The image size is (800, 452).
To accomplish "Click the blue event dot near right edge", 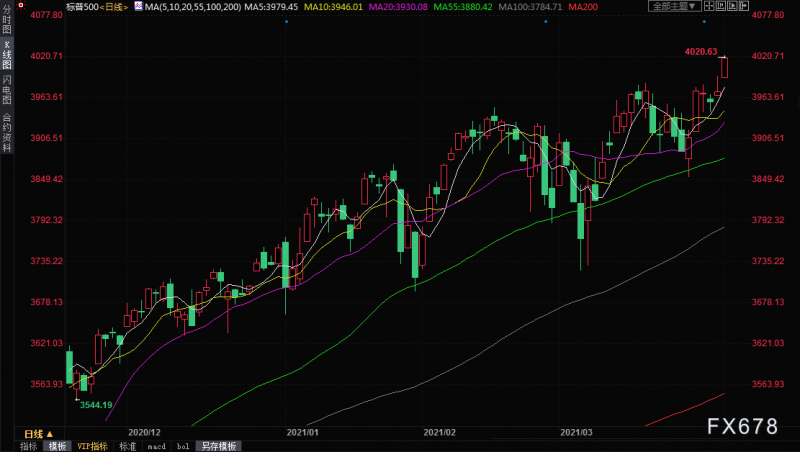I will (705, 21).
